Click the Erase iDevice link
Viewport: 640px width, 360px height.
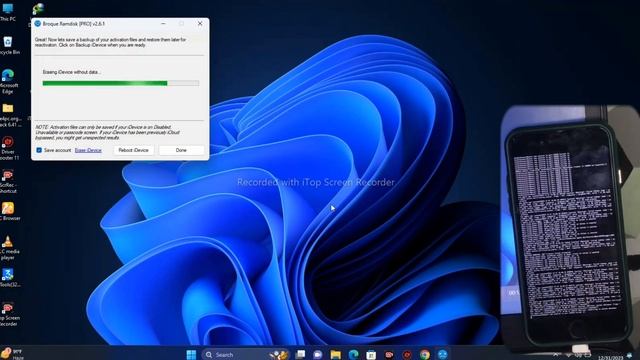pyautogui.click(x=88, y=150)
